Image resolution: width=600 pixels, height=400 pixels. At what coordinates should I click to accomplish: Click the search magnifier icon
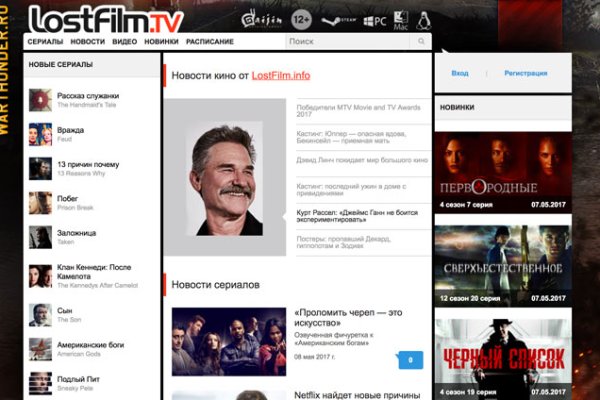point(422,42)
